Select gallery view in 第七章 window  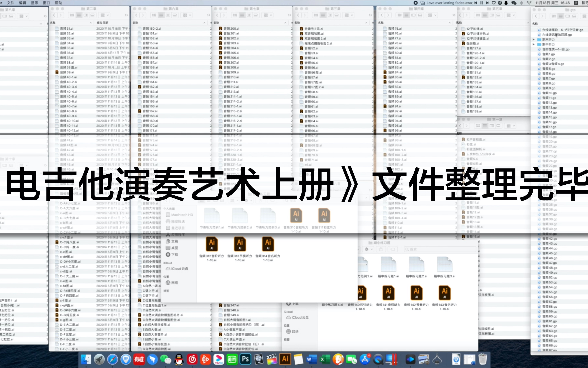coord(256,15)
